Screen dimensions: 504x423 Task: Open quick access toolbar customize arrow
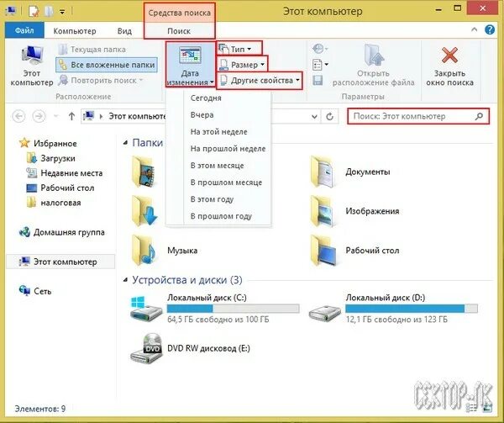[x=62, y=12]
